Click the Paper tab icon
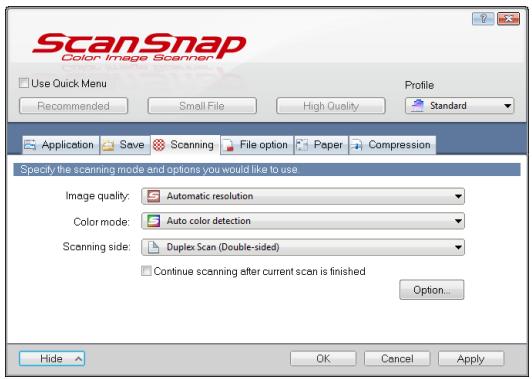The height and width of the screenshot is (379, 532). point(302,145)
